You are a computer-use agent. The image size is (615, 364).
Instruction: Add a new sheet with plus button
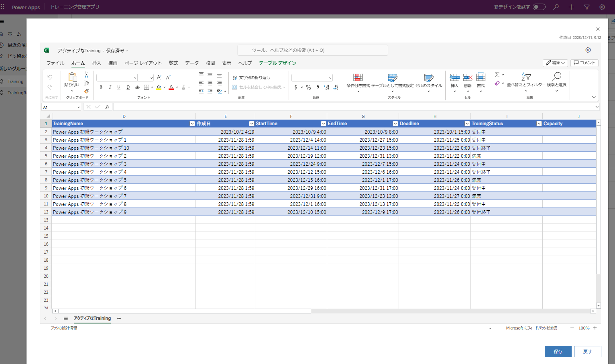tap(119, 318)
